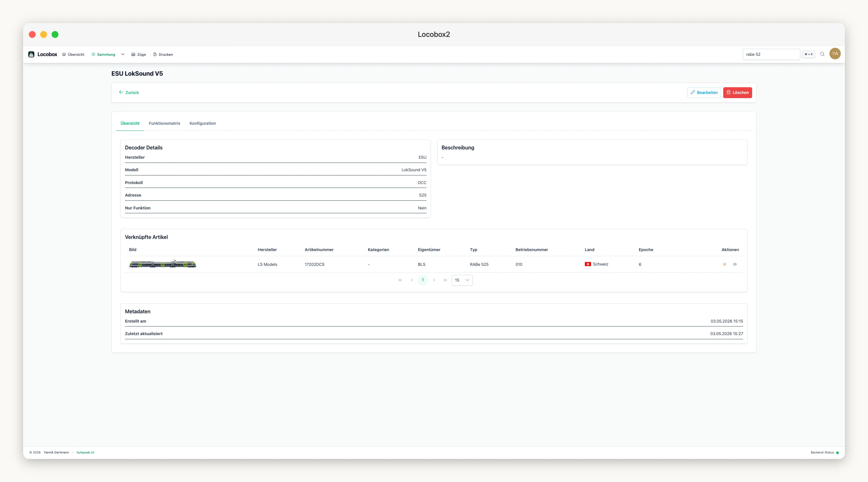Open the Übersicht home navigation item
The height and width of the screenshot is (482, 868).
click(x=73, y=55)
